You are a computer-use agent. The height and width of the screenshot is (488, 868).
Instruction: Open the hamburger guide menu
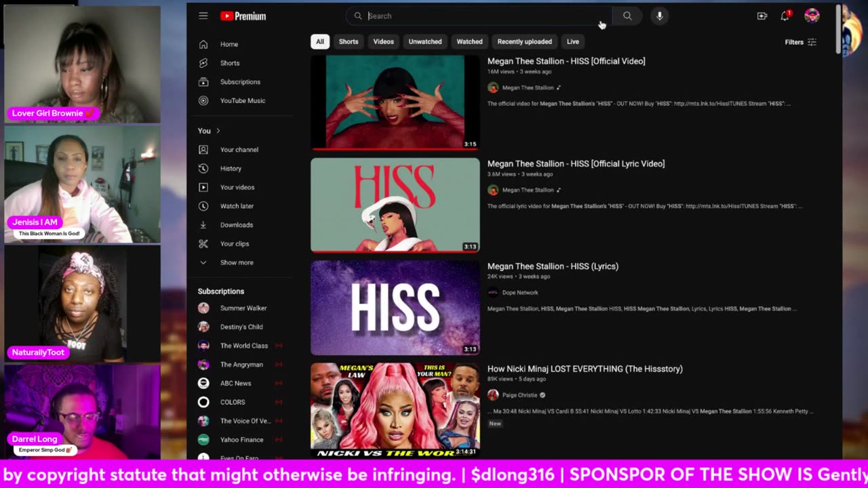click(203, 16)
